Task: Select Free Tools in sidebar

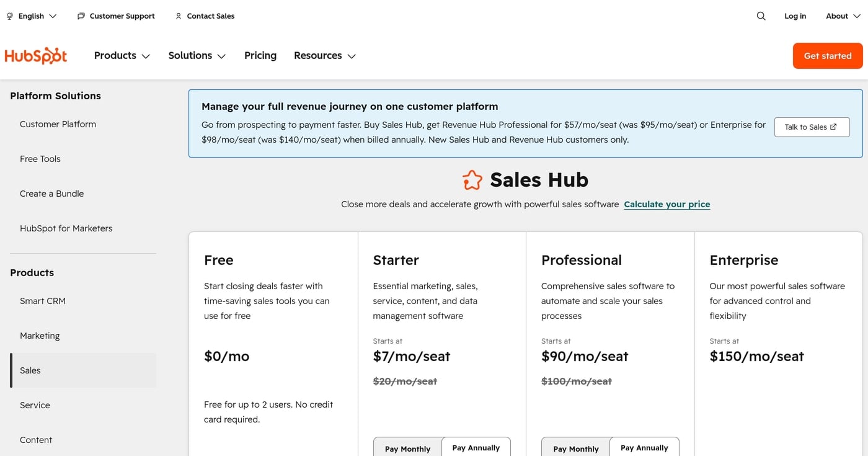Action: (x=40, y=159)
